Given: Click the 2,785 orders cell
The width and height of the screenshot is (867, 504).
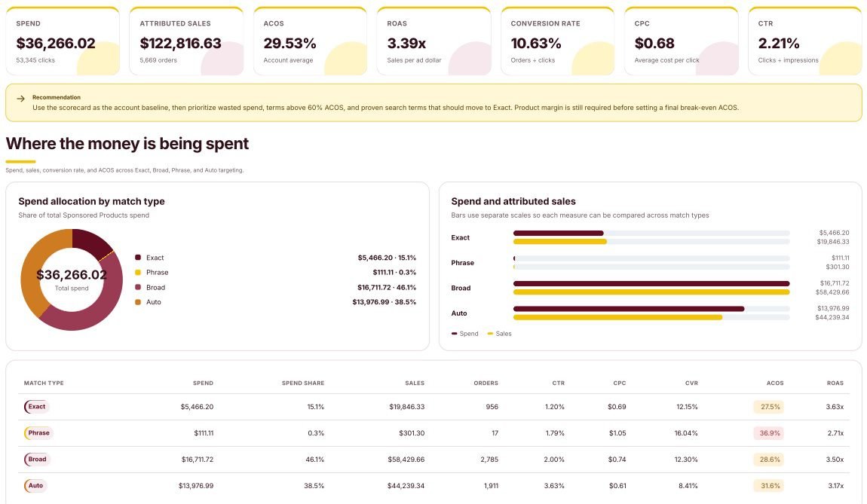Looking at the screenshot, I should (x=489, y=460).
